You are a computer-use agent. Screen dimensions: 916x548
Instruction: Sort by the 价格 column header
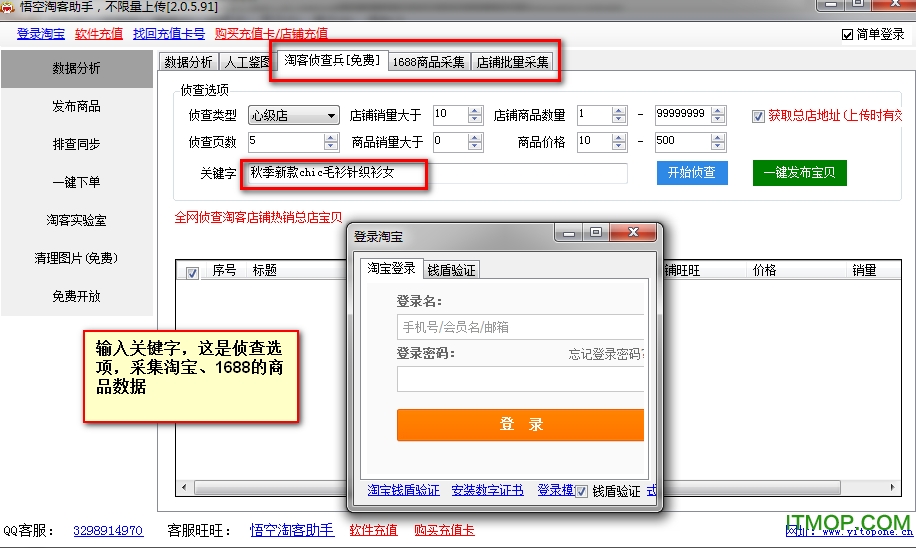tap(764, 270)
